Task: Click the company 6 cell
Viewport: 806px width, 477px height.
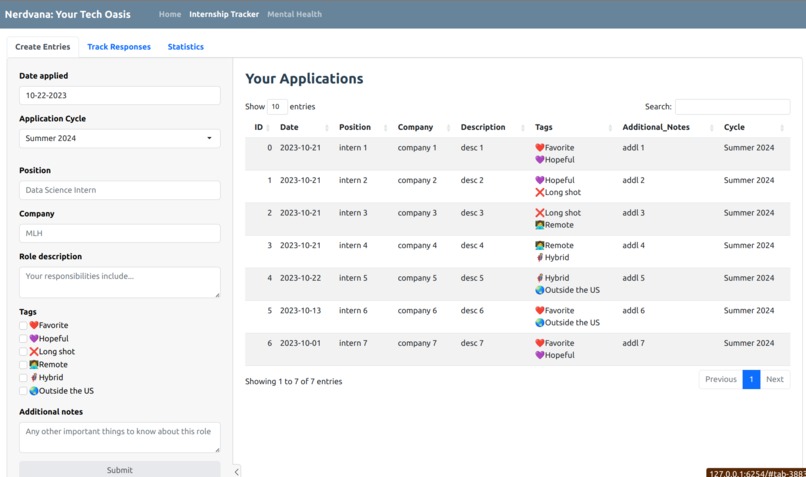Action: tap(417, 310)
